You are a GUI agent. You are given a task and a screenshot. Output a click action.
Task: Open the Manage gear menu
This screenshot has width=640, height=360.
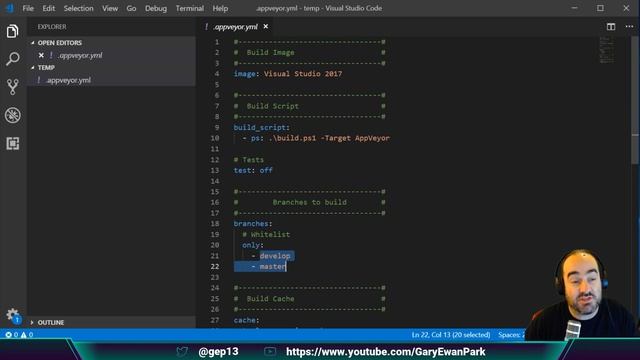(x=13, y=315)
